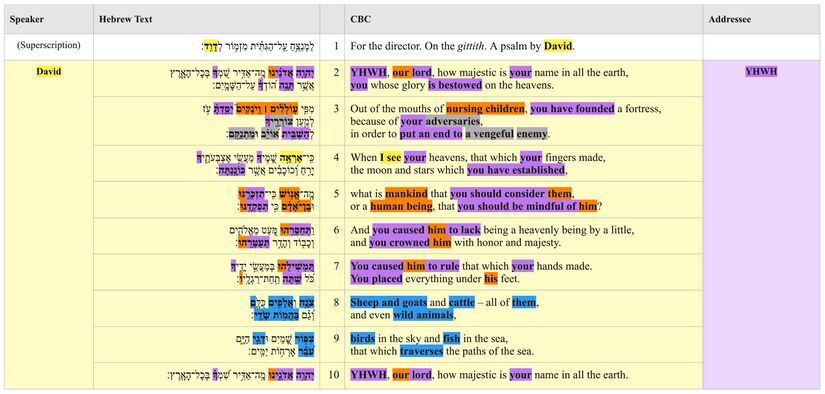Click 'you have established' in verse 4

point(516,169)
